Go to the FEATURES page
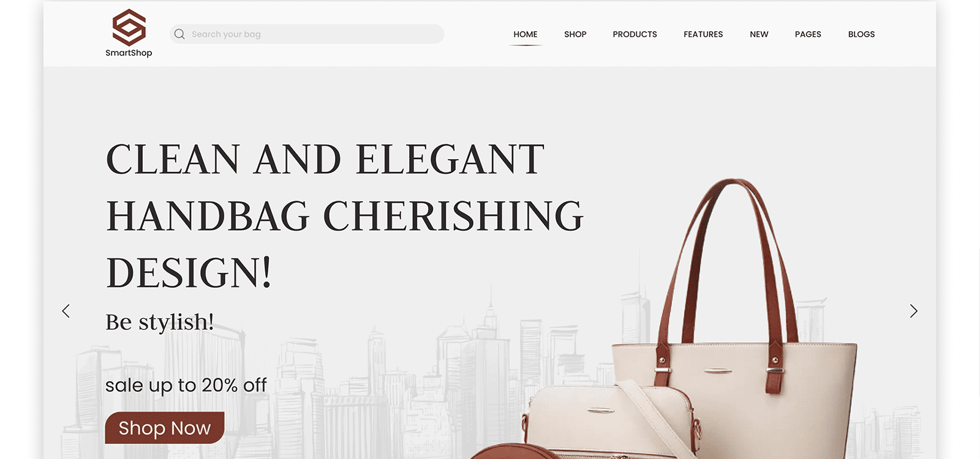 [703, 34]
